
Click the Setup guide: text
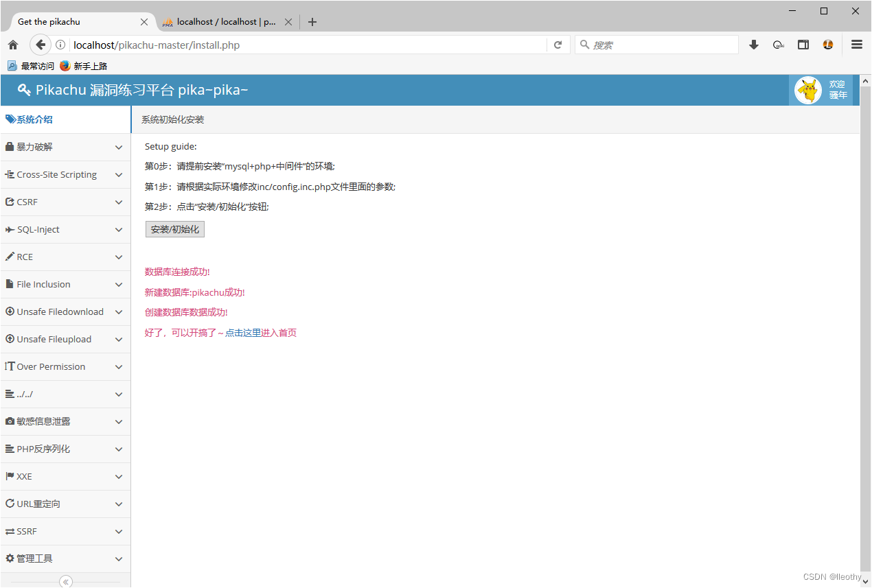pyautogui.click(x=171, y=146)
